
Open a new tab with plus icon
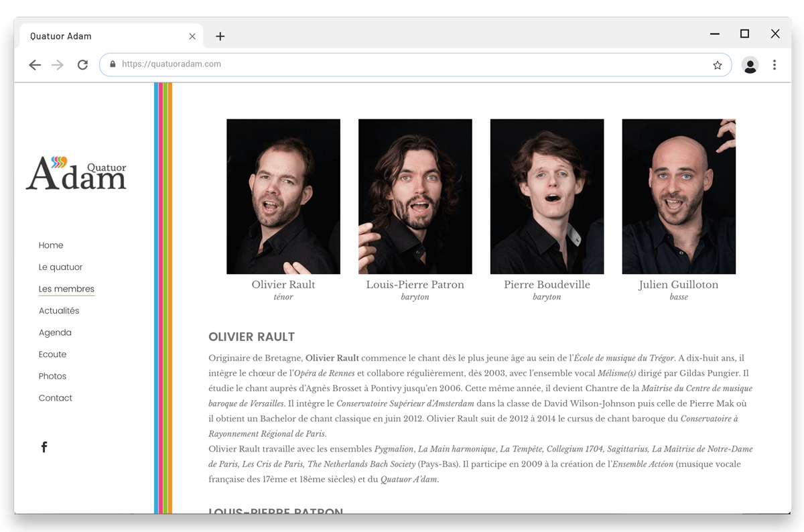(x=220, y=36)
